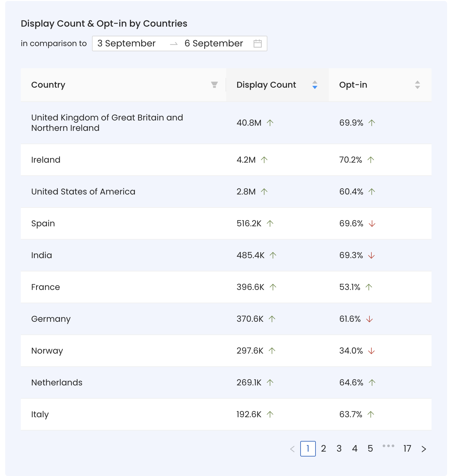Click the red down arrow beside 69.6%
This screenshot has height=476, width=451.
click(372, 223)
